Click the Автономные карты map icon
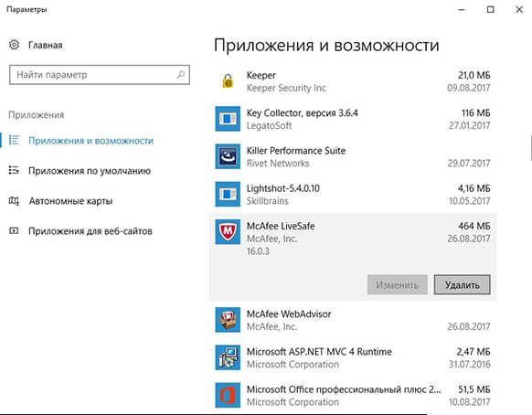Image resolution: width=532 pixels, height=415 pixels. pos(14,201)
